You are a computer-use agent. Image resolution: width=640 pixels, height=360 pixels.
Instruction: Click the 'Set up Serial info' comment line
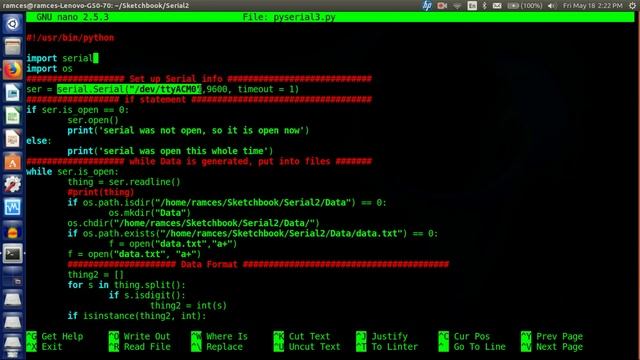click(199, 79)
